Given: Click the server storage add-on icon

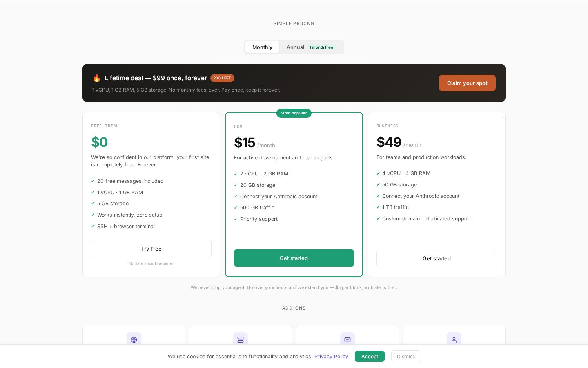Looking at the screenshot, I should point(241,339).
